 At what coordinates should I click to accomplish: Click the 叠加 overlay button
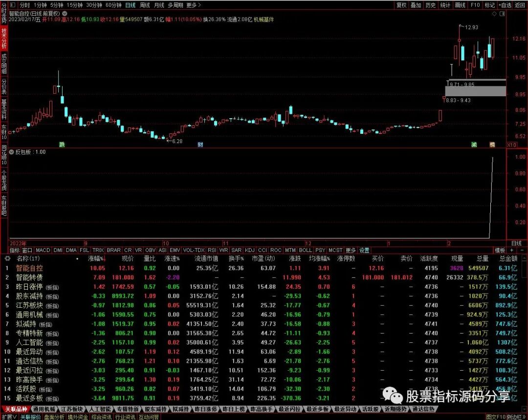[416, 5]
